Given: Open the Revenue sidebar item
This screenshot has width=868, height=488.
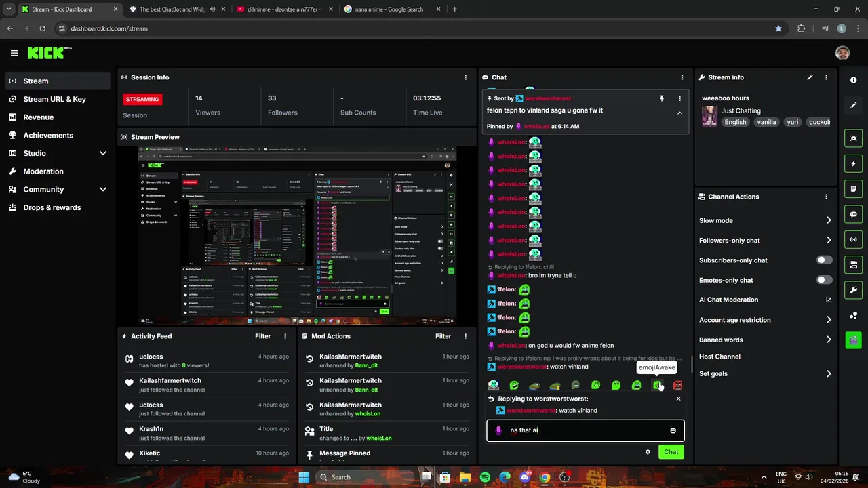Looking at the screenshot, I should [x=58, y=117].
